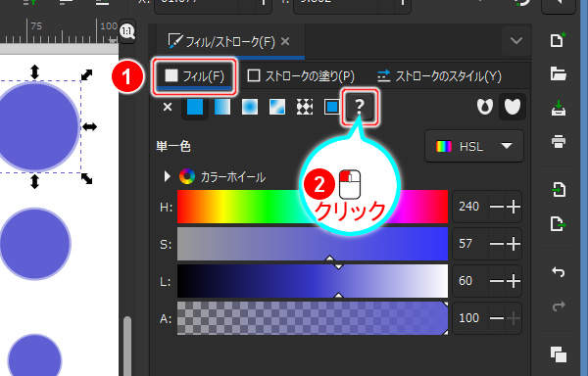Set even-odd fill rule with hollow heart icon
The height and width of the screenshot is (376, 588).
485,107
